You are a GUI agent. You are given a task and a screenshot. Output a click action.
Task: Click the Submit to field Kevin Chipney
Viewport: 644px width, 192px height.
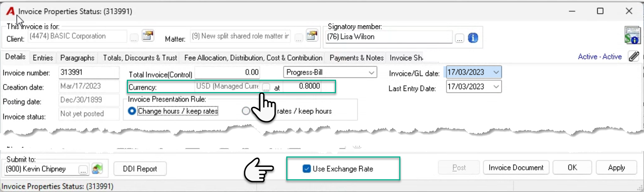point(42,169)
